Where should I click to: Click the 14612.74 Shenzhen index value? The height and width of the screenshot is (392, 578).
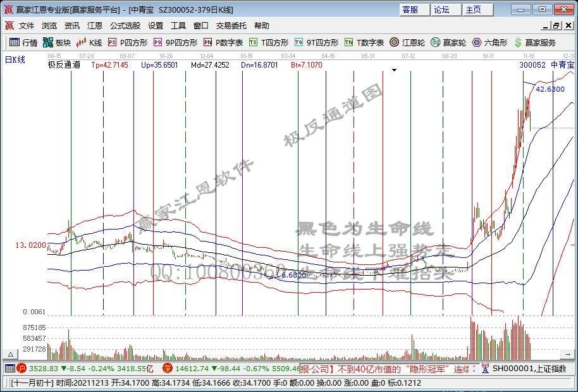[x=192, y=369]
